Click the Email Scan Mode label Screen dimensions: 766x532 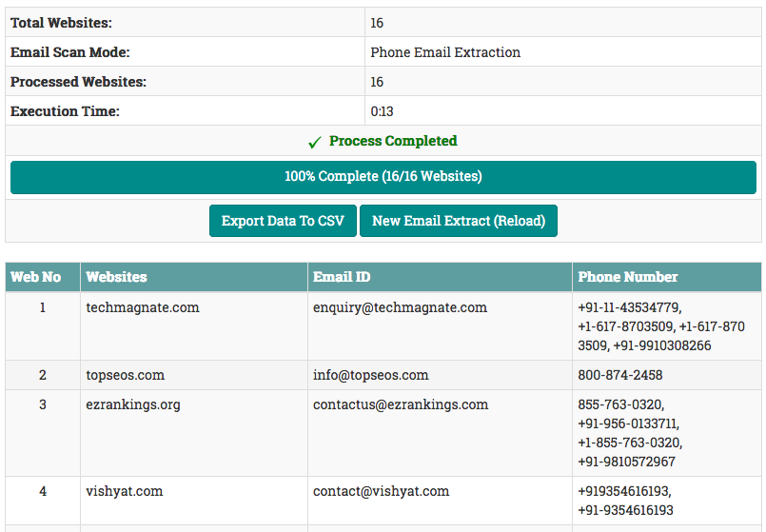click(x=70, y=52)
